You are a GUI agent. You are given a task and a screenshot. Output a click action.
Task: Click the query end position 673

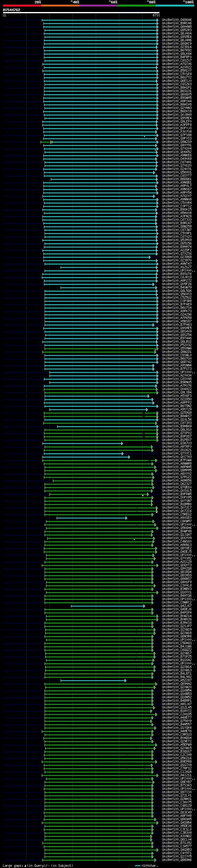155,15
